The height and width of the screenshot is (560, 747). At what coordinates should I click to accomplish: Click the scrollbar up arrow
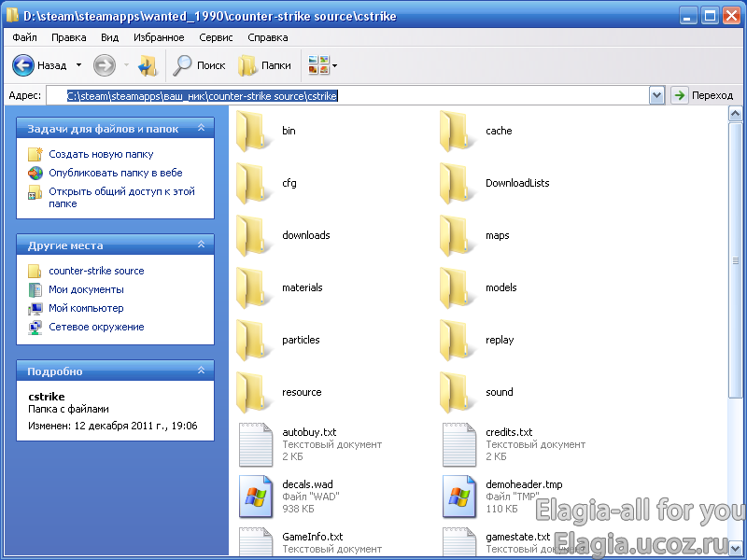coord(735,114)
